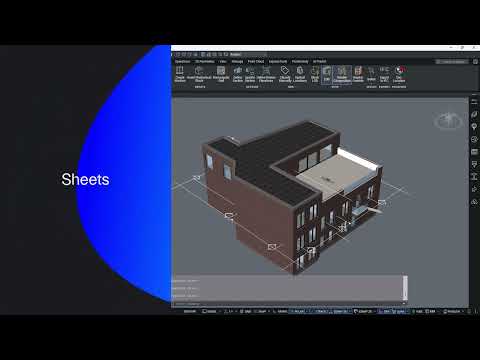Click the Classify Manually tag icon

click(x=285, y=74)
